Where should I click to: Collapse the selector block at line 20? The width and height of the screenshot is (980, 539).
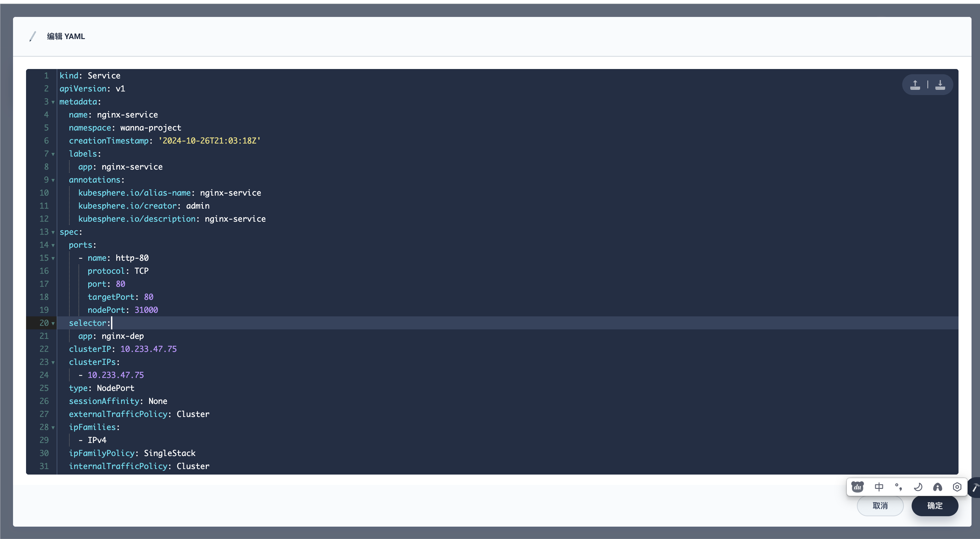tap(53, 324)
